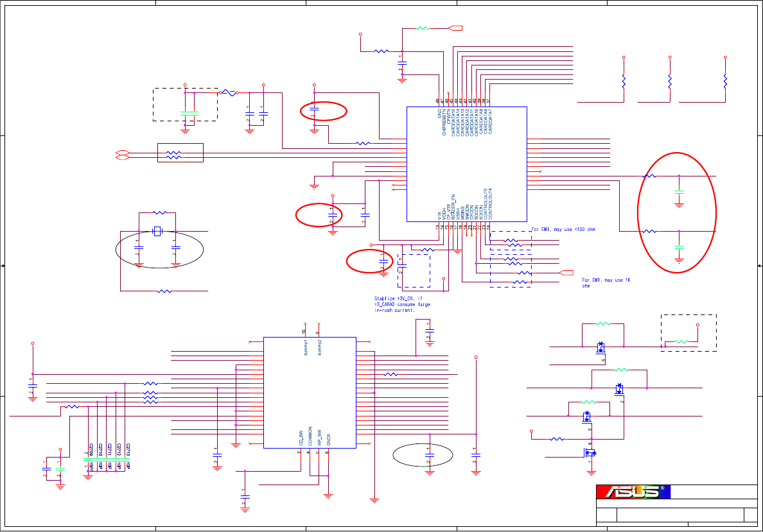Screen dimensions: 763x532
Task: Select the fuse symbol near dashed box
Action: (x=229, y=92)
